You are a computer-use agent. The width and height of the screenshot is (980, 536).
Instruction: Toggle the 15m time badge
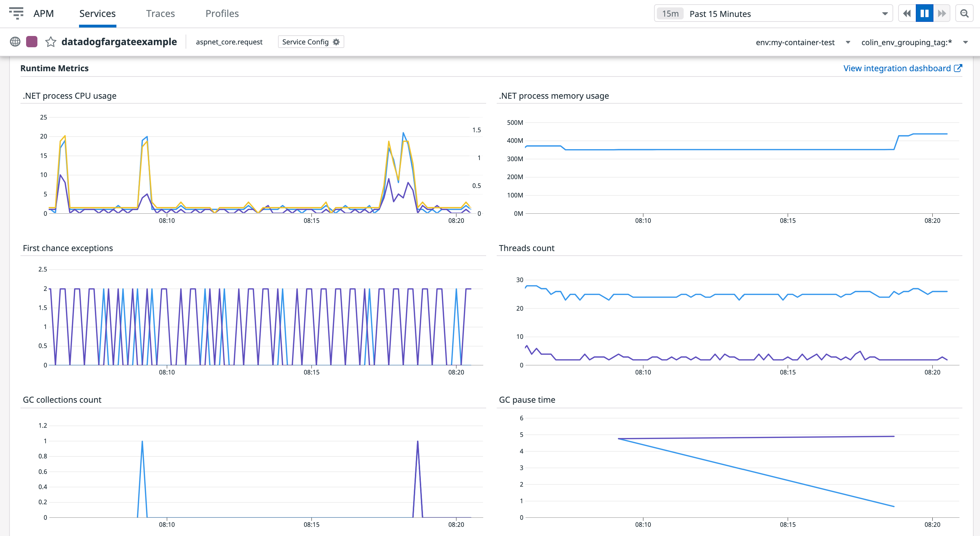[670, 13]
